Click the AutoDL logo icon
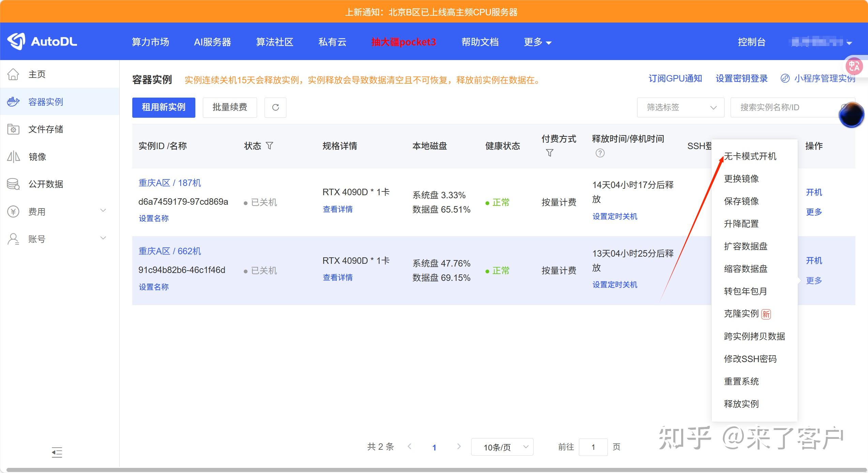The width and height of the screenshot is (868, 473). [x=17, y=41]
